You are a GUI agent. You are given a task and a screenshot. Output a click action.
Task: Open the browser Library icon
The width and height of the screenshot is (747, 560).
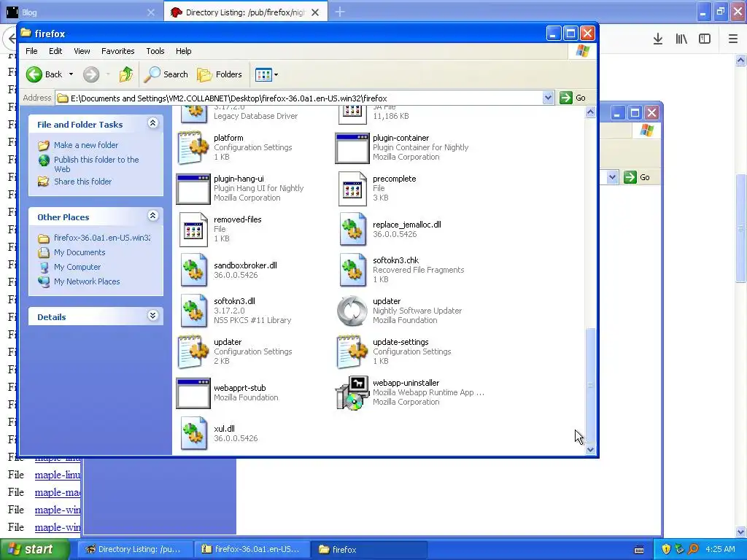pos(681,39)
